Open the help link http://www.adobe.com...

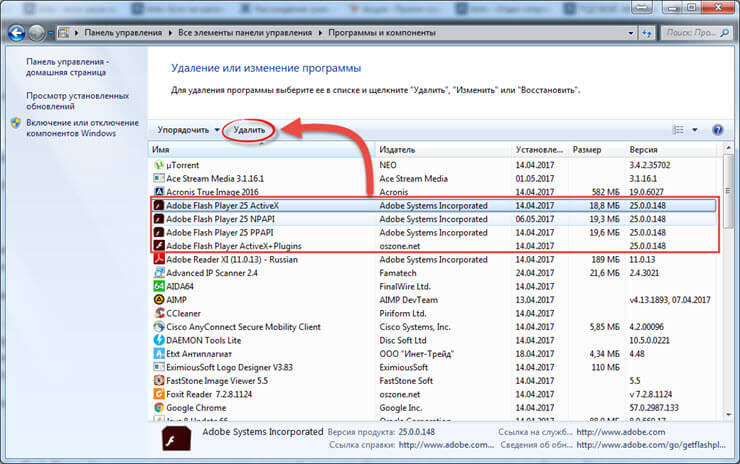tap(446, 445)
